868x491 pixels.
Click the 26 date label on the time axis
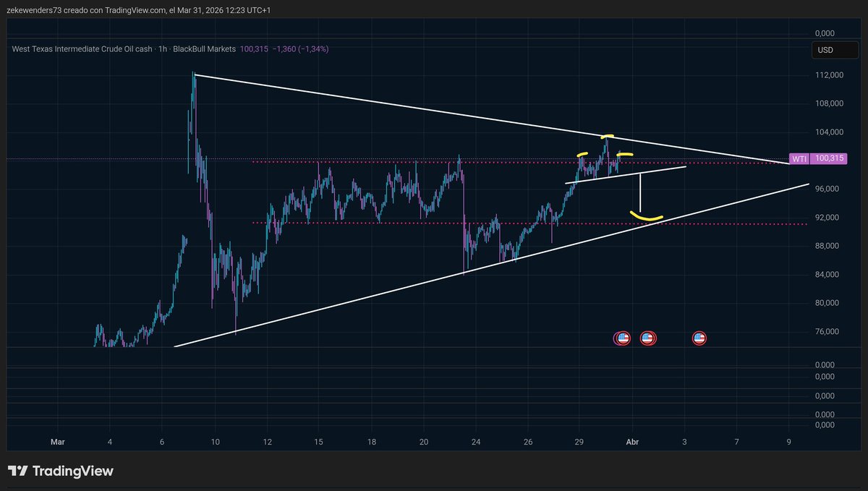pos(528,441)
